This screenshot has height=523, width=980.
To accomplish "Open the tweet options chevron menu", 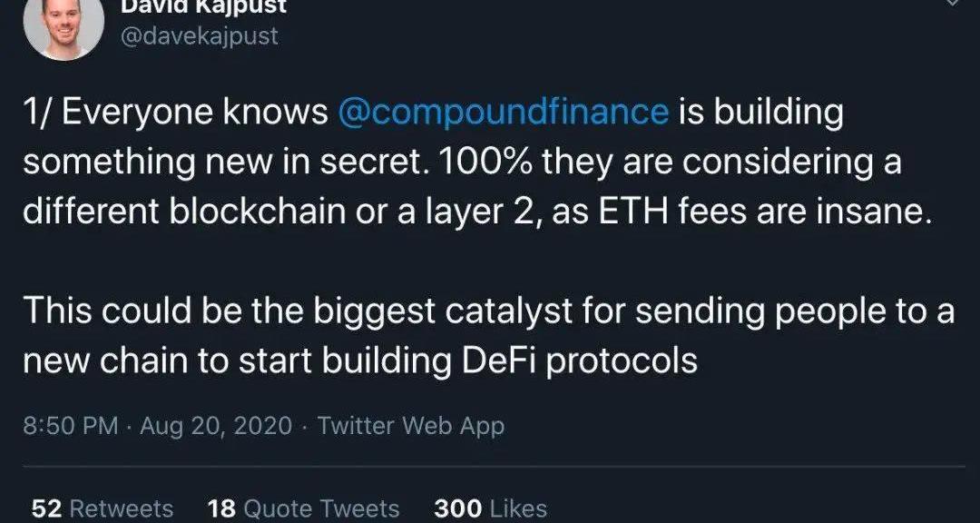I will click(x=951, y=4).
